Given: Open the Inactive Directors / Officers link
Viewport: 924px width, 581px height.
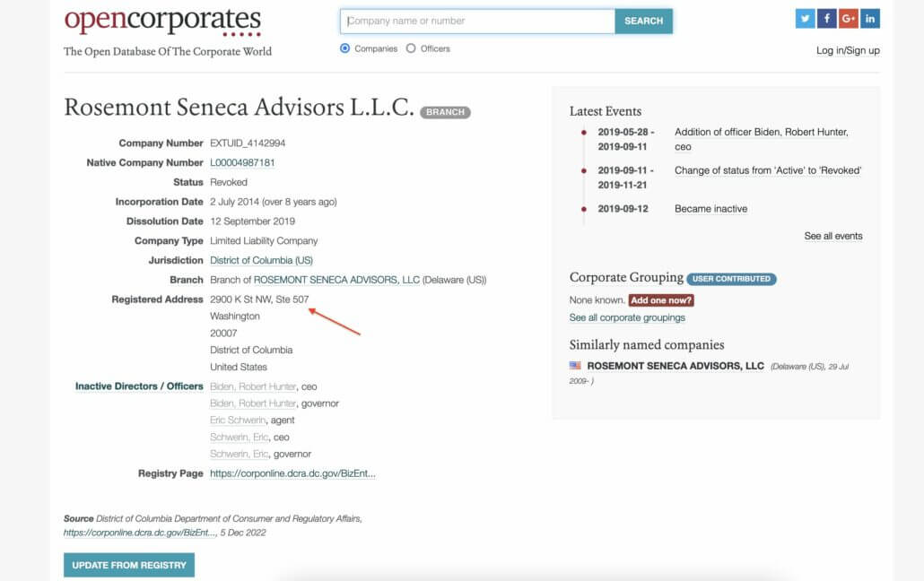Looking at the screenshot, I should click(139, 386).
